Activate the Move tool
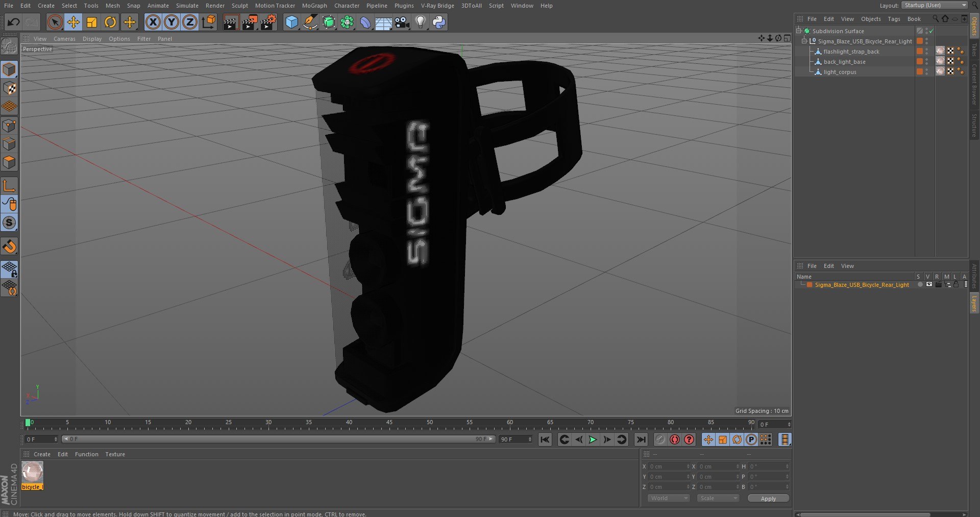The width and height of the screenshot is (980, 517). point(73,22)
